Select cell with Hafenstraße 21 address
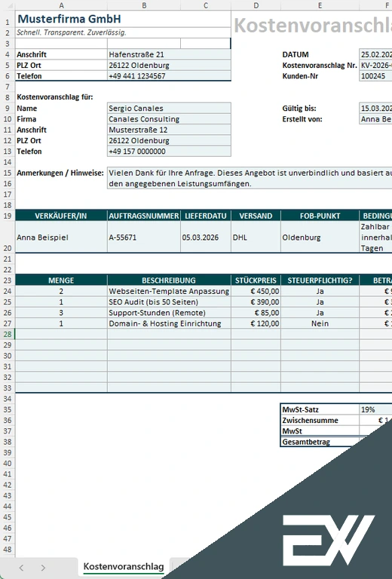Viewport: 392px width, 579px height. (169, 54)
